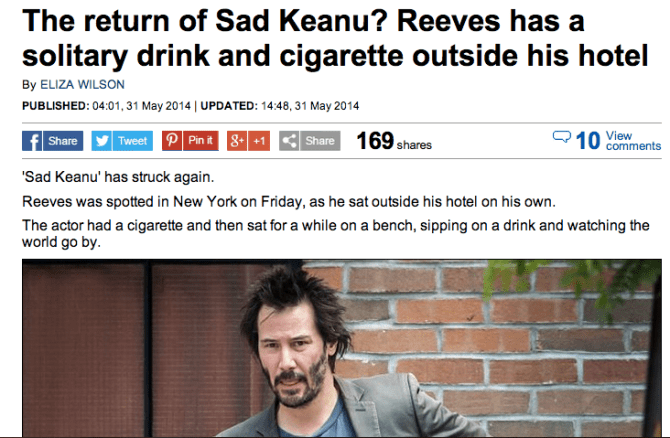670x438 pixels.
Task: Share the article on Facebook
Action: (63, 141)
